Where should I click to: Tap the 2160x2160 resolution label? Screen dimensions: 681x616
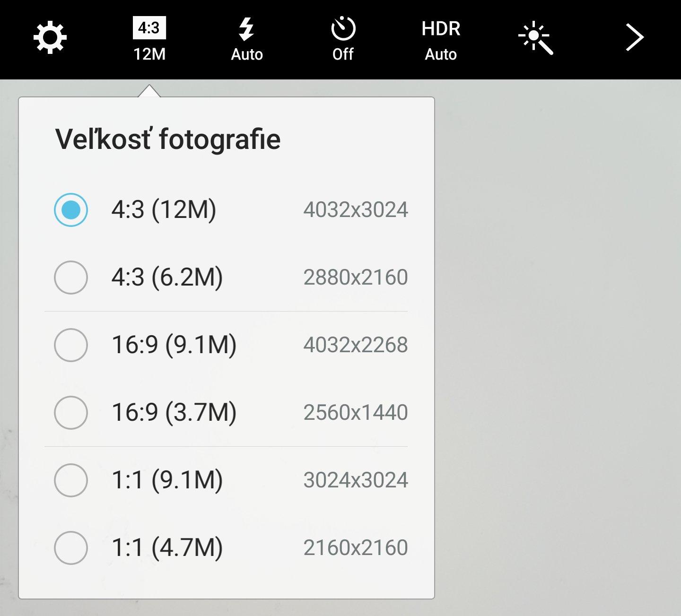(355, 548)
